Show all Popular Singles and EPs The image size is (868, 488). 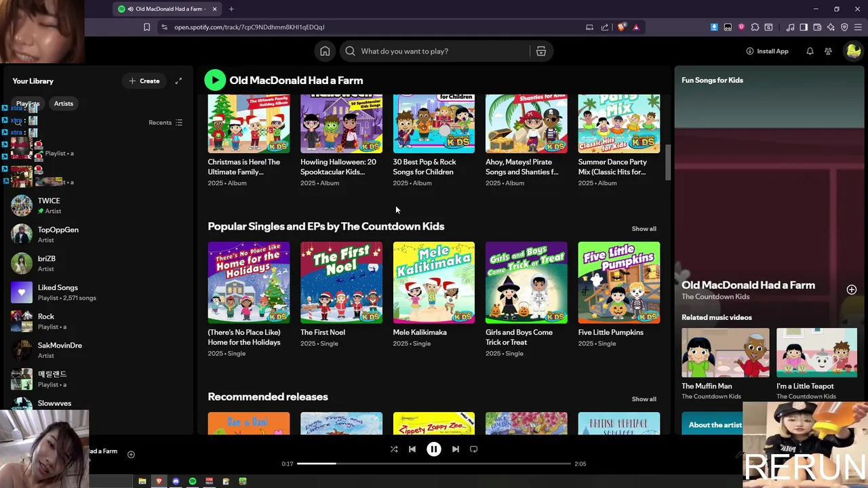pyautogui.click(x=644, y=228)
